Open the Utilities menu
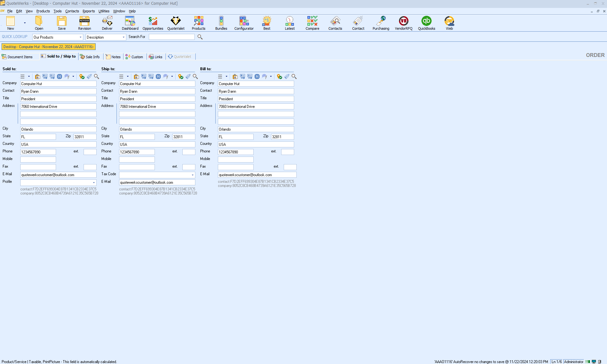607x364 pixels. tap(104, 11)
